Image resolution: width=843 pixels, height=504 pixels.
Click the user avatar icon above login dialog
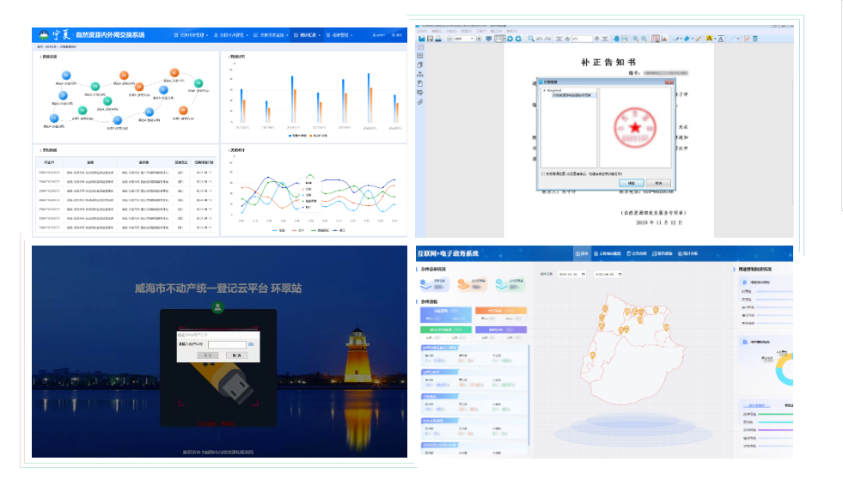(218, 307)
